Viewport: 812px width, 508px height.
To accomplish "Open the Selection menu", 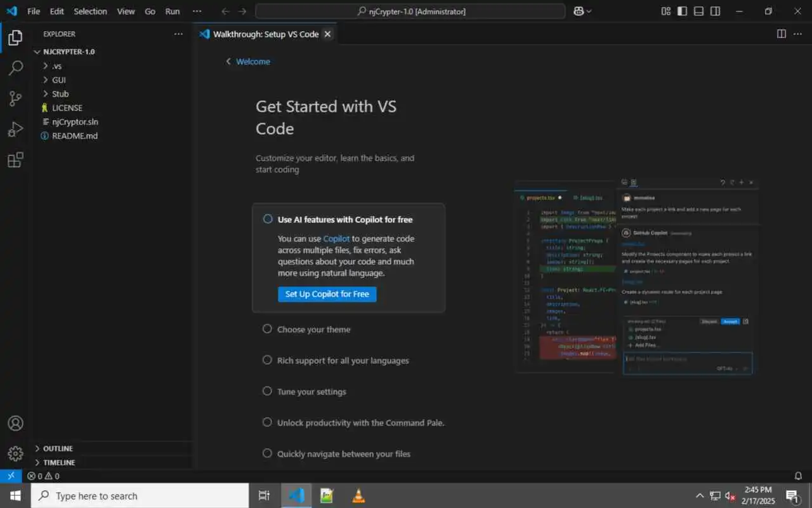I will tap(90, 11).
